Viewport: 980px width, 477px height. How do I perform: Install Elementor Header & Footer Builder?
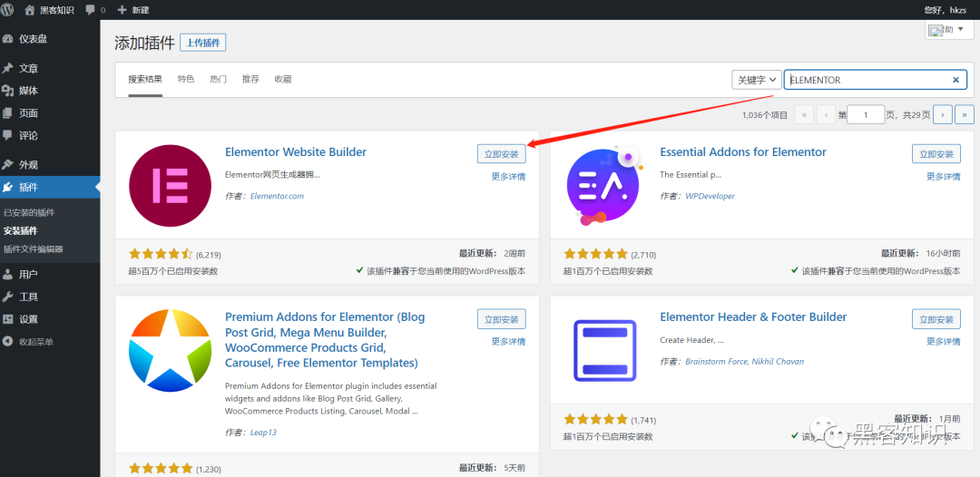936,318
